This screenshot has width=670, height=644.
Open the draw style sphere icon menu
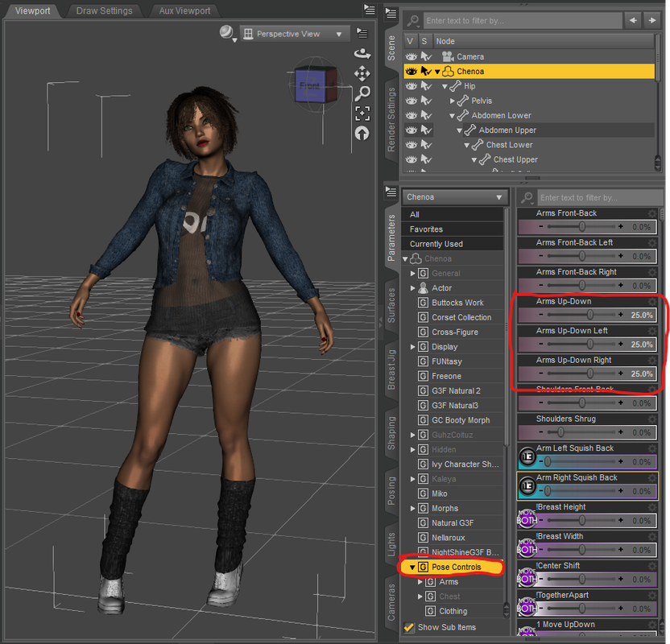pyautogui.click(x=227, y=33)
